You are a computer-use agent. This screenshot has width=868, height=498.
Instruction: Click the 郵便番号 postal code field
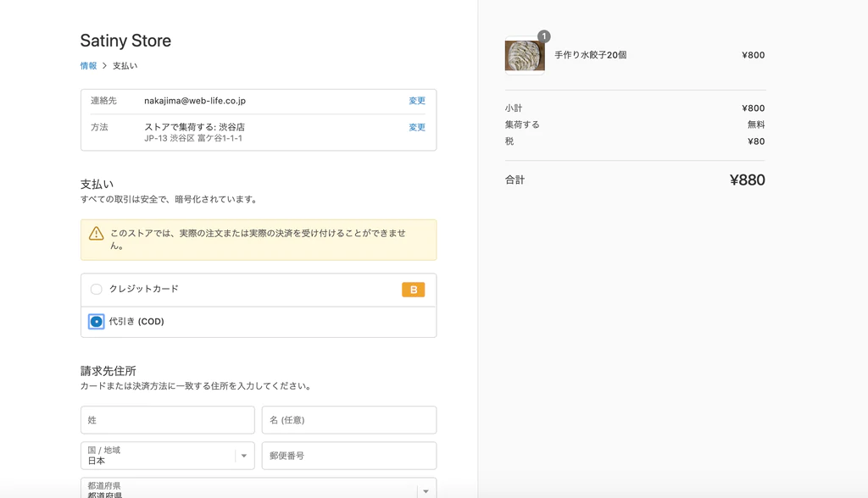pyautogui.click(x=348, y=456)
